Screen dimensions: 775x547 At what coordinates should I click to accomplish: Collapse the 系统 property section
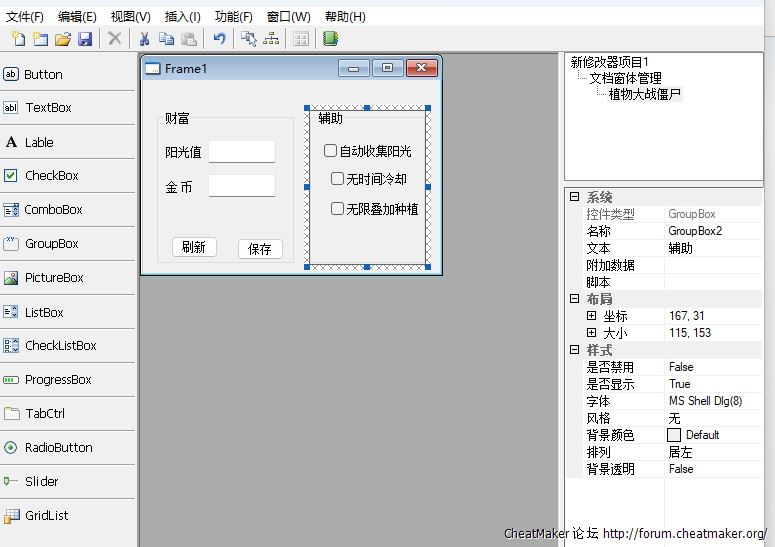click(575, 198)
